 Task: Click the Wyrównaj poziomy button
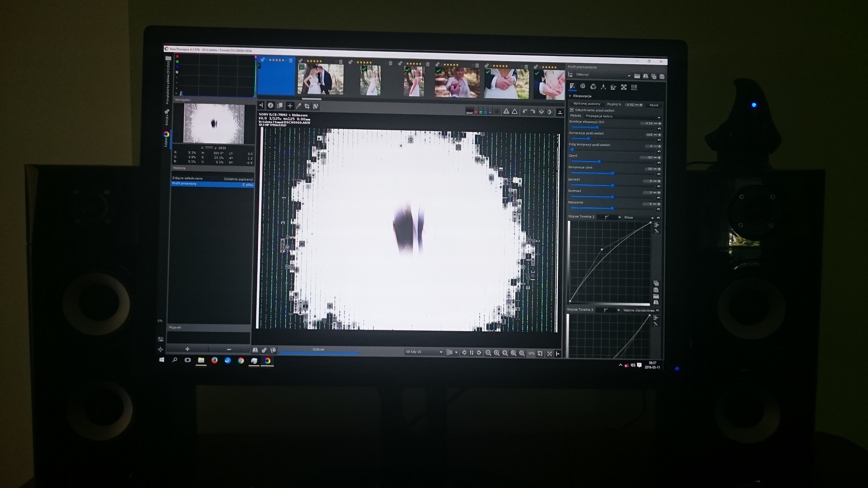coord(587,104)
